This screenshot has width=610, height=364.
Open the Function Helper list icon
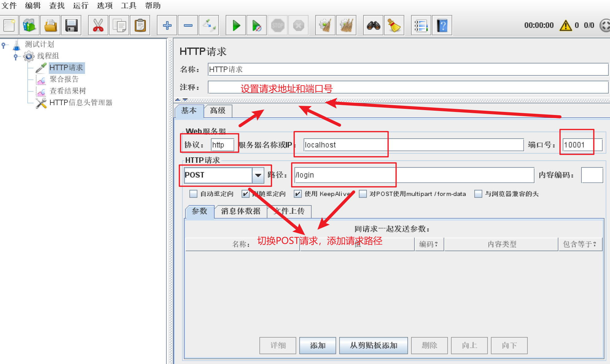421,25
